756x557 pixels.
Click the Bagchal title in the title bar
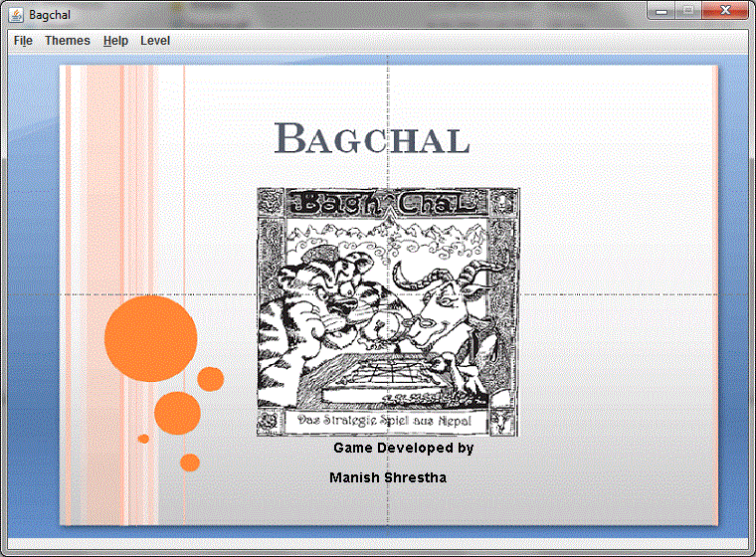(50, 14)
